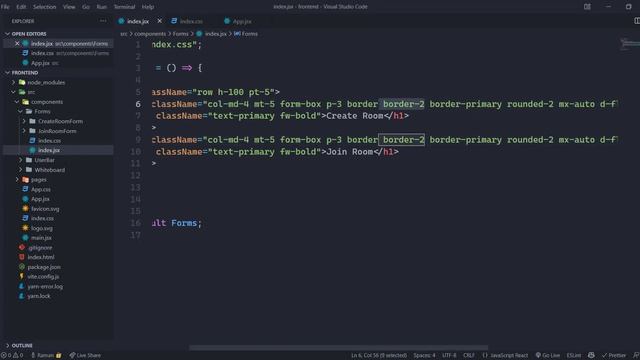Open App.jsx in the src file tree
The height and width of the screenshot is (360, 640).
click(x=40, y=199)
